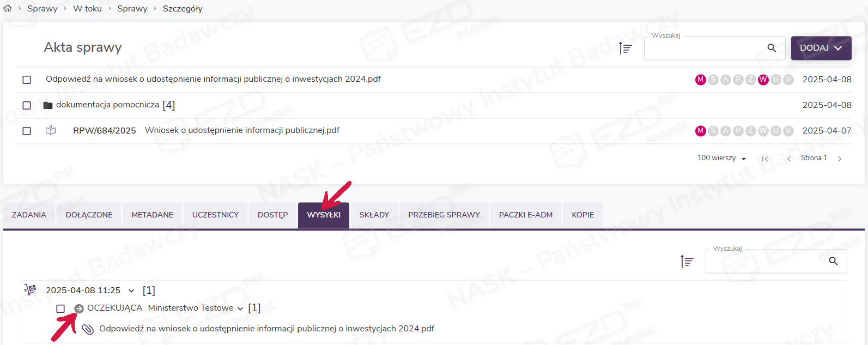Switch to the PRZEBIEG SPRAWY tab

pos(444,215)
